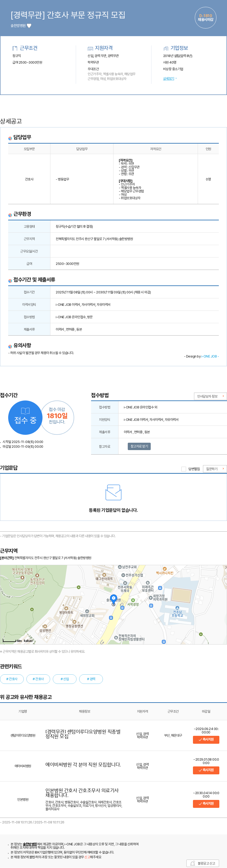Click the 지원자격 calendar icon
227x868 pixels.
coord(90,48)
